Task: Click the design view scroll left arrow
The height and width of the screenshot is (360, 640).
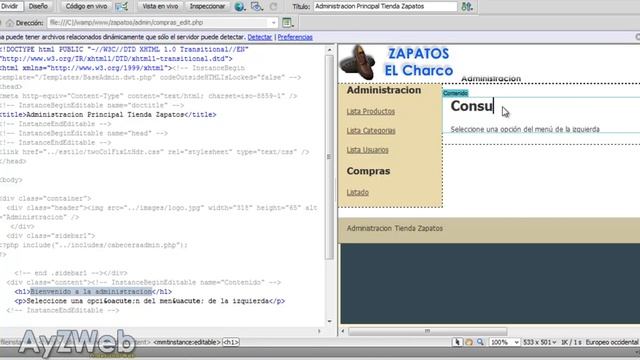Action: click(x=342, y=331)
